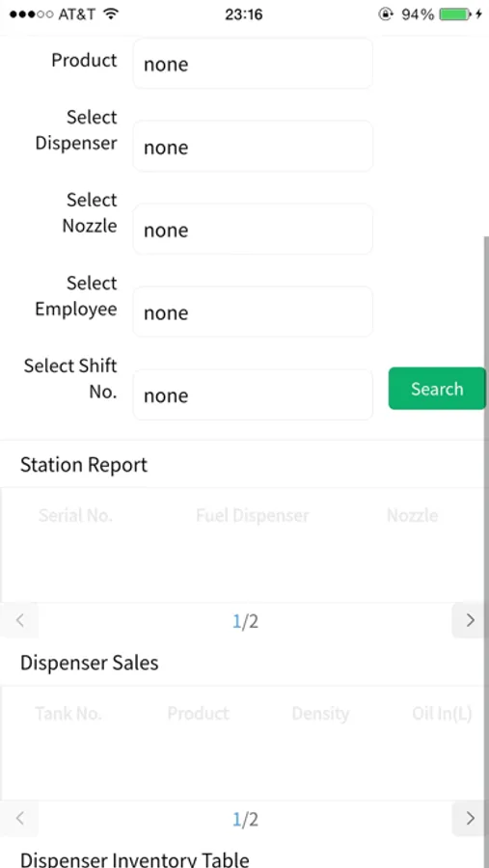Go to next Dispenser Sales page arrow
Viewport: 489px width, 868px height.
tap(470, 818)
